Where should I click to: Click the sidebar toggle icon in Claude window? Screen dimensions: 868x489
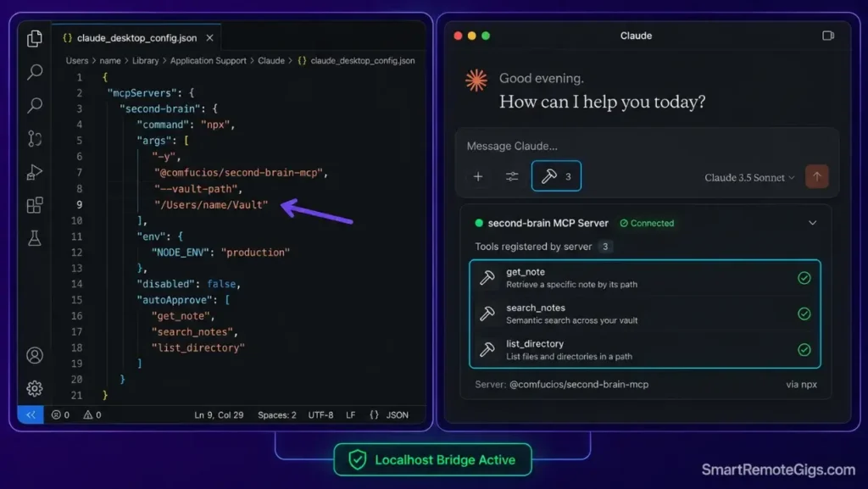click(x=828, y=36)
